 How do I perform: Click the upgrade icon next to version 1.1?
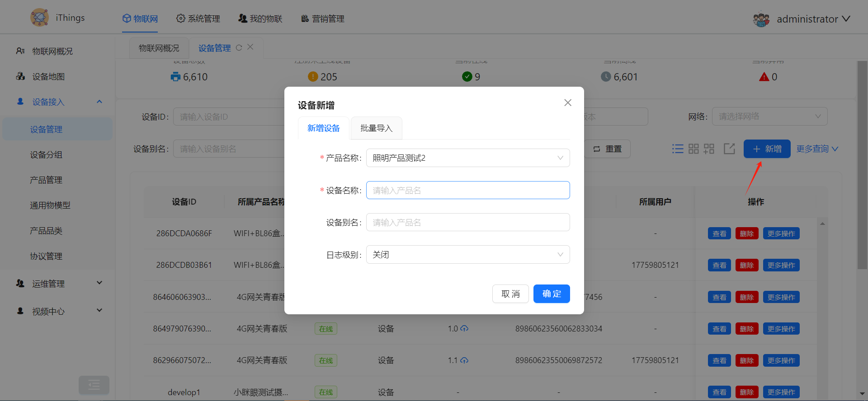[464, 360]
